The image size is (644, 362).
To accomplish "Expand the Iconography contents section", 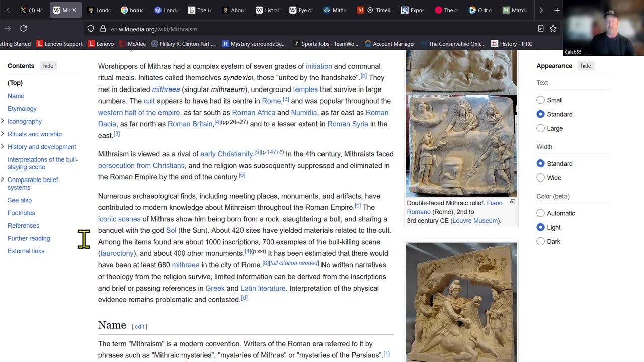I will pos(3,121).
